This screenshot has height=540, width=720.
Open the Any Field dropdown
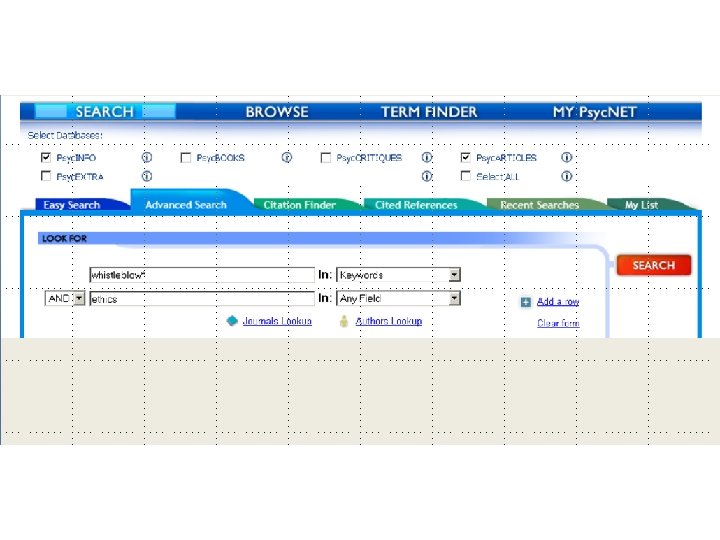[x=399, y=298]
